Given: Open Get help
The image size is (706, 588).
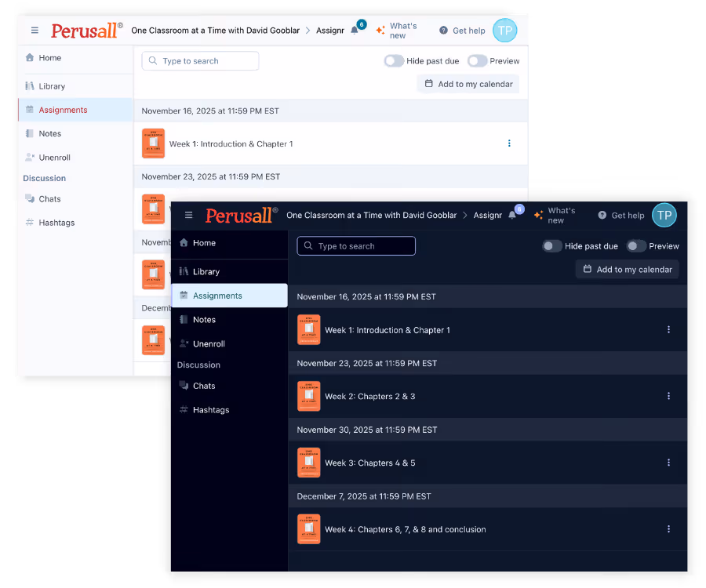Looking at the screenshot, I should 620,215.
